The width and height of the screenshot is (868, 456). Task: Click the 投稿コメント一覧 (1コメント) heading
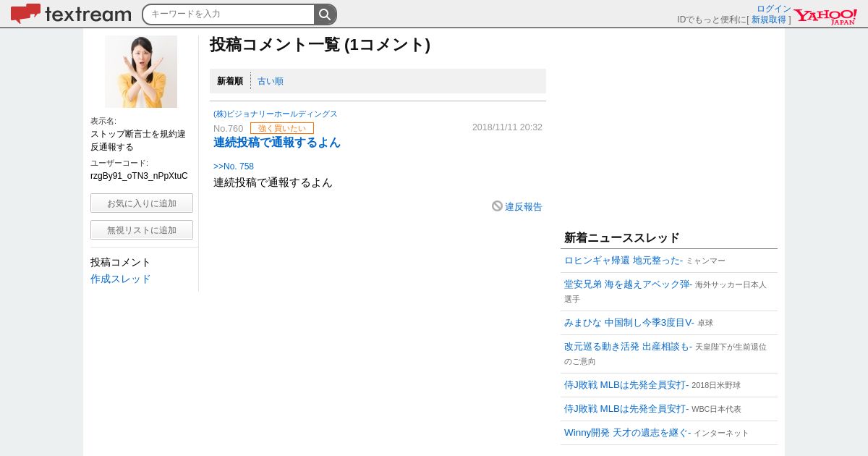coord(320,45)
